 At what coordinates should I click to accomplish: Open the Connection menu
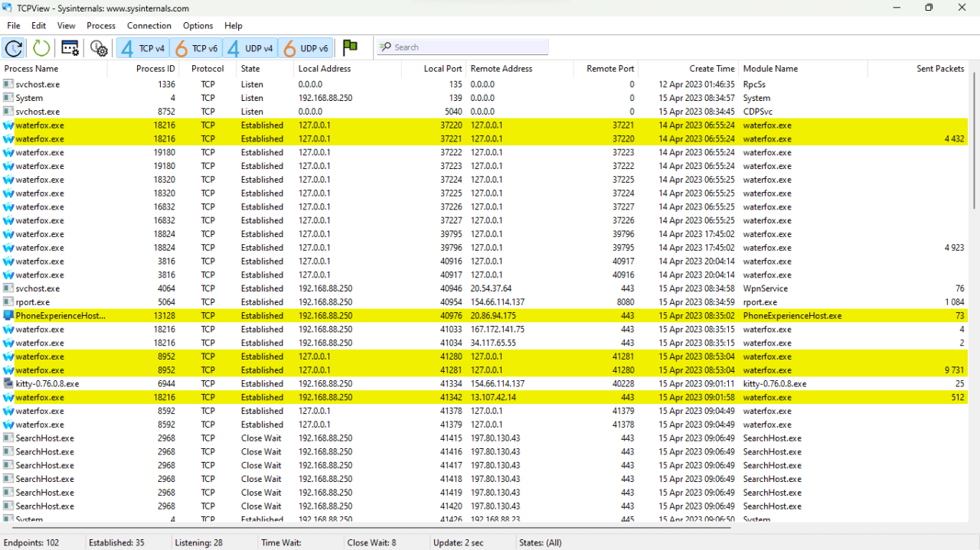[x=149, y=25]
